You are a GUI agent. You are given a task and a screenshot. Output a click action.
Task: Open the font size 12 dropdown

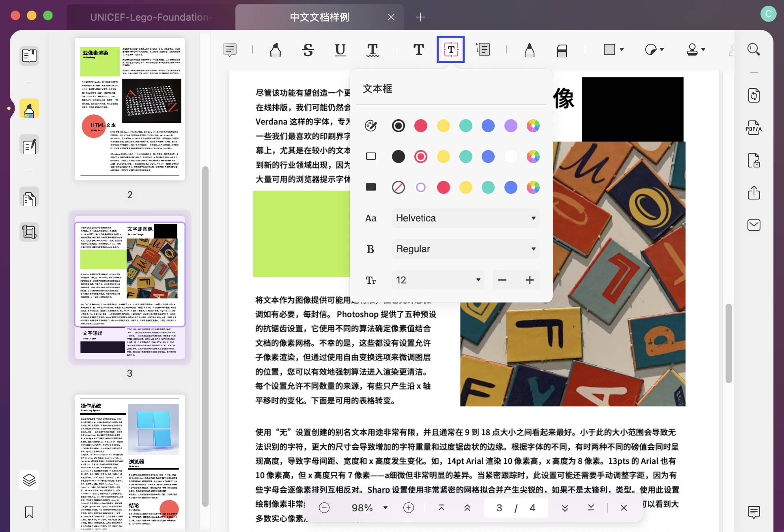tap(438, 280)
